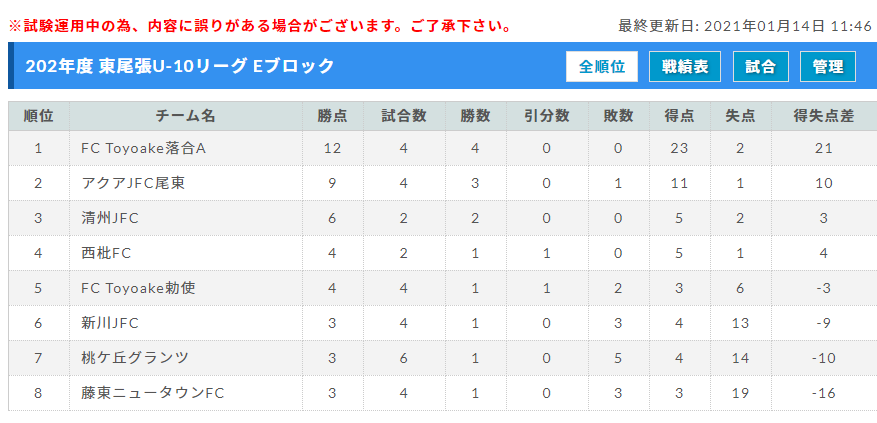Open the 管理 button

pos(828,67)
